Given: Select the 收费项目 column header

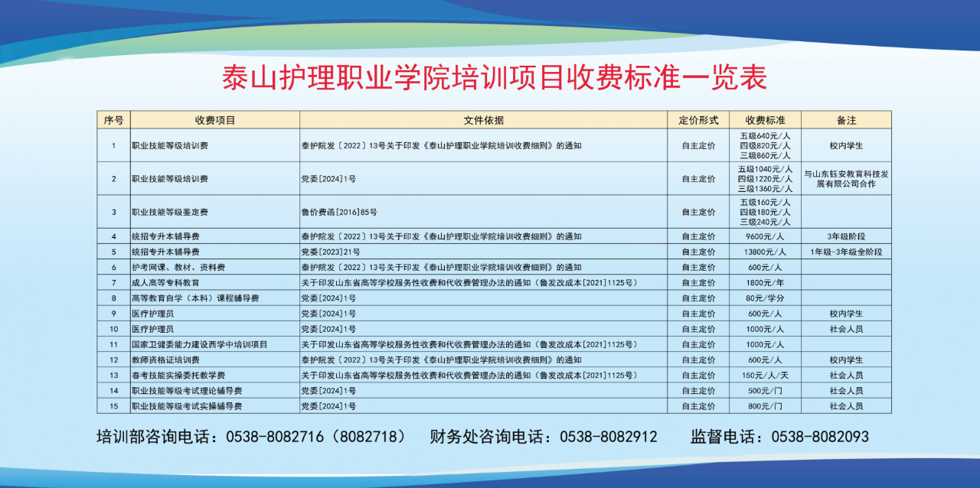Looking at the screenshot, I should (x=214, y=120).
